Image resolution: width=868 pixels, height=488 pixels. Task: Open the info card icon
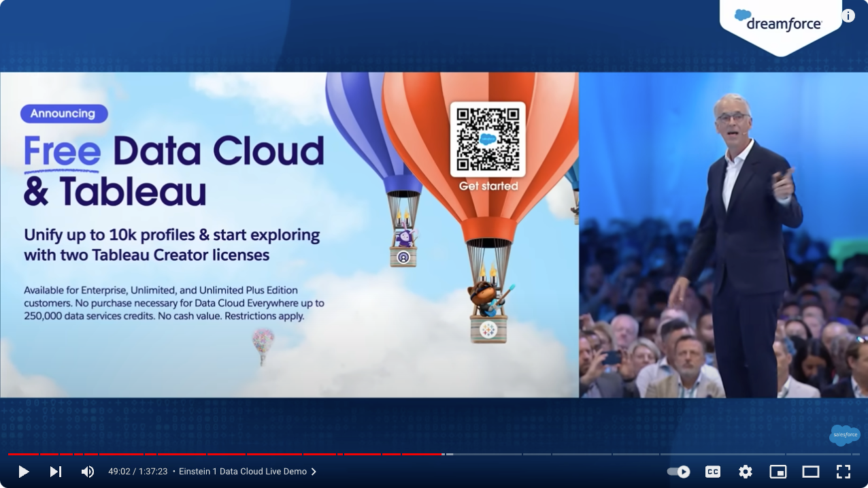(848, 16)
